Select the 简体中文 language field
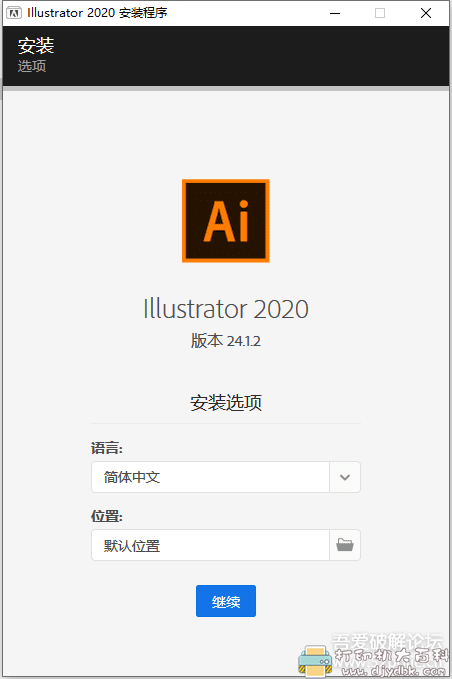This screenshot has width=452, height=679. pyautogui.click(x=210, y=477)
